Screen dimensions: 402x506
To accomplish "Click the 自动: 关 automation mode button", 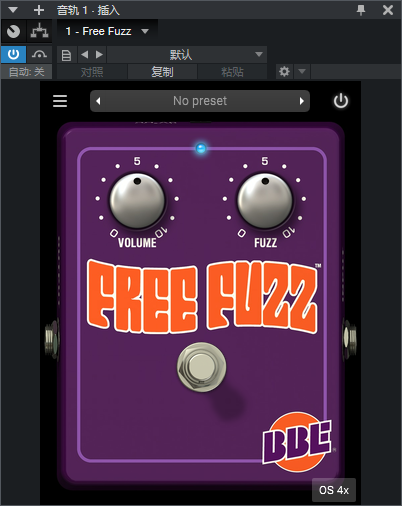I will click(x=26, y=72).
